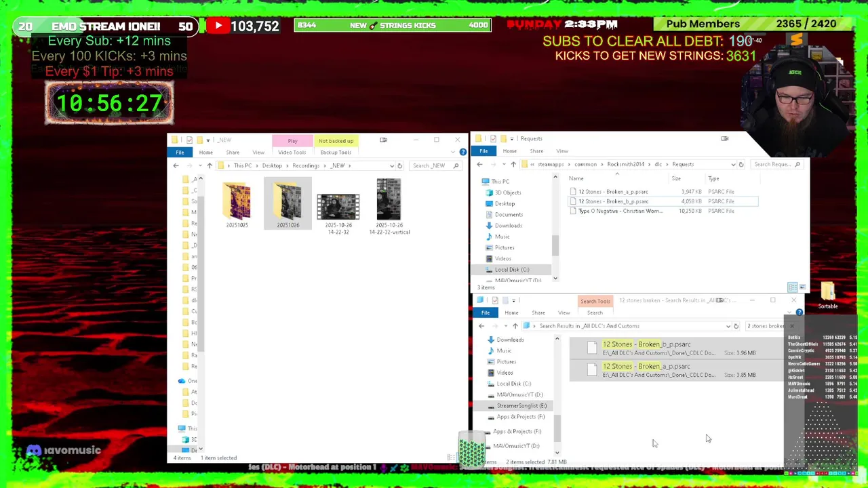Open the 20251025 folder in _NEW window
This screenshot has width=868, height=488.
pyautogui.click(x=237, y=204)
